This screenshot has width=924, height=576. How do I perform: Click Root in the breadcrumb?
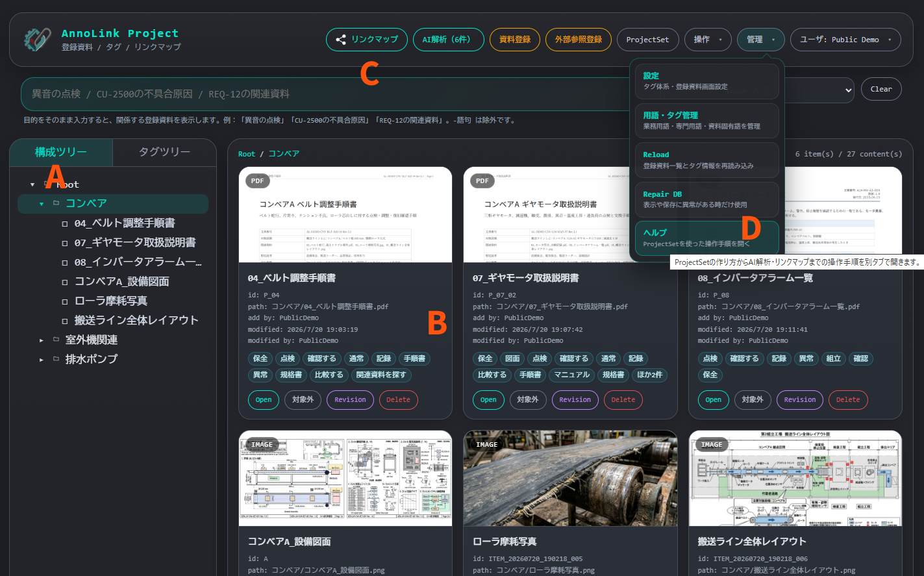click(247, 154)
